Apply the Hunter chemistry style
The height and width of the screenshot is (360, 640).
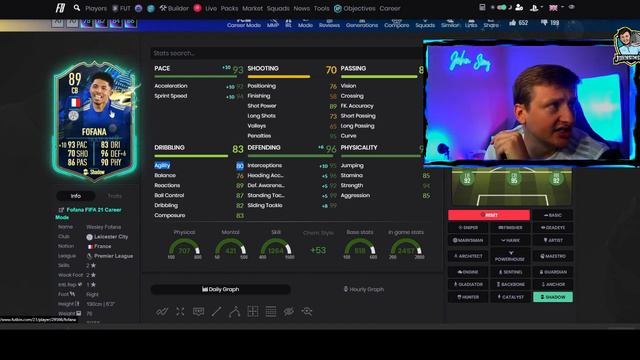tap(468, 297)
